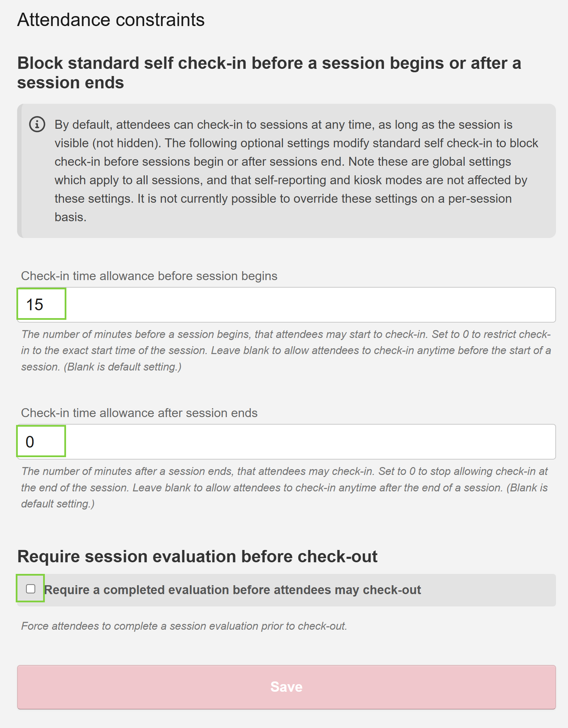Click the help text under the after-session field
This screenshot has width=568, height=728.
pyautogui.click(x=284, y=487)
